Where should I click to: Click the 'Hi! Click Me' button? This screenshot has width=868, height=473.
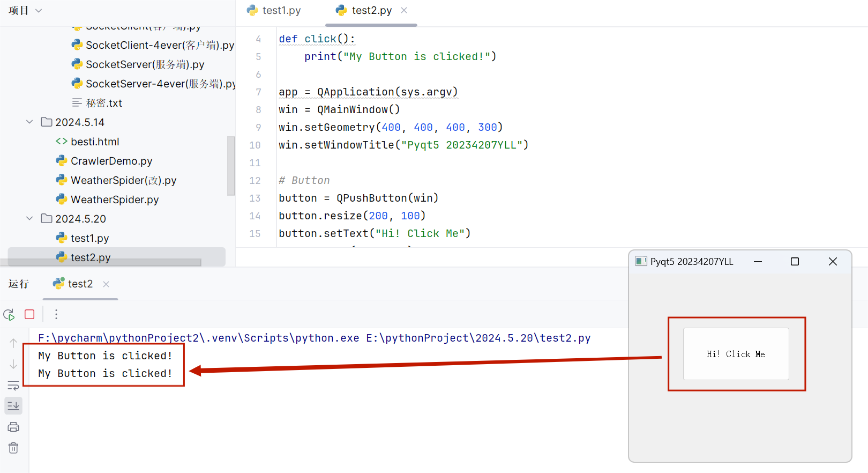[736, 354]
